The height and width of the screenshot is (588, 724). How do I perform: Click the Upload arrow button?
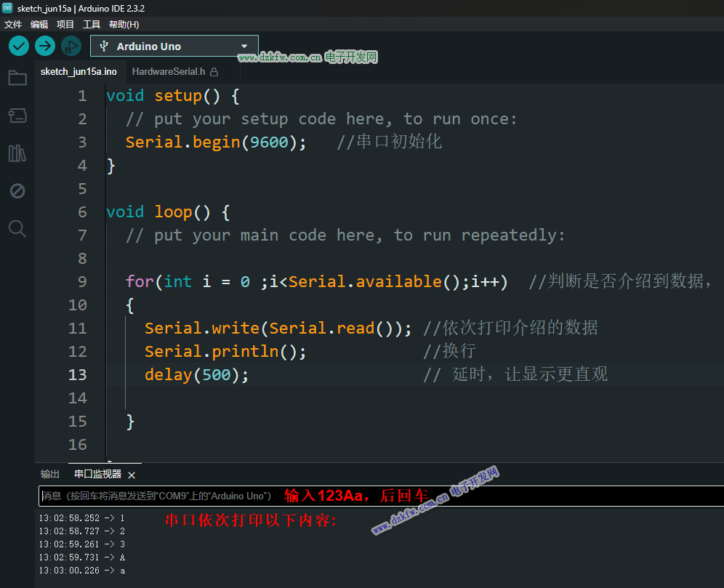click(45, 46)
